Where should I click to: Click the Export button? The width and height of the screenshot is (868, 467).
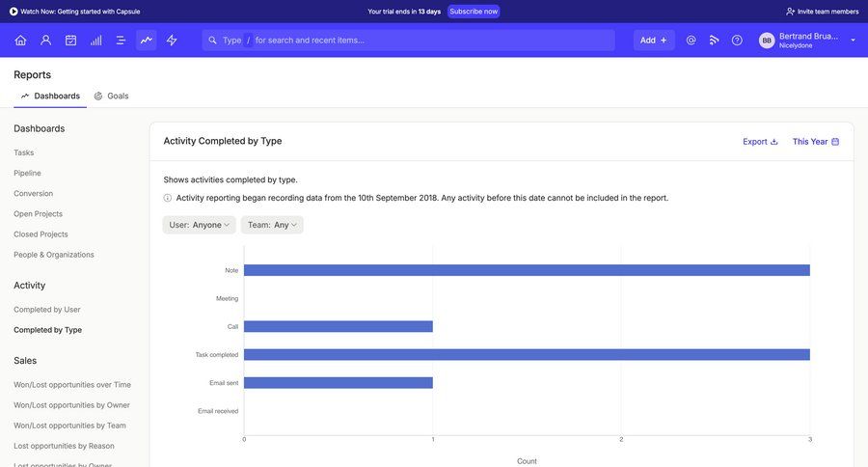tap(760, 142)
